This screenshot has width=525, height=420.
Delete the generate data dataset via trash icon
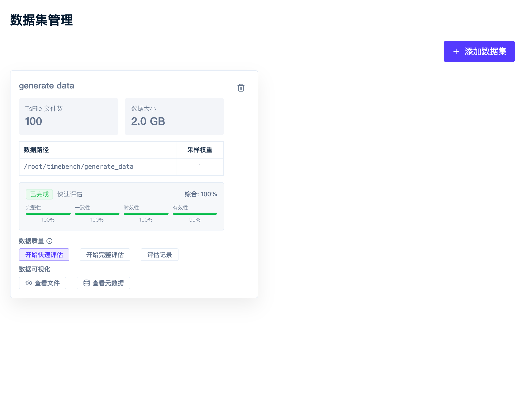(x=241, y=88)
